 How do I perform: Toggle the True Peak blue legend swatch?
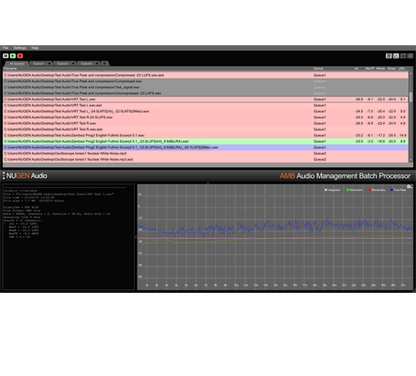click(392, 190)
